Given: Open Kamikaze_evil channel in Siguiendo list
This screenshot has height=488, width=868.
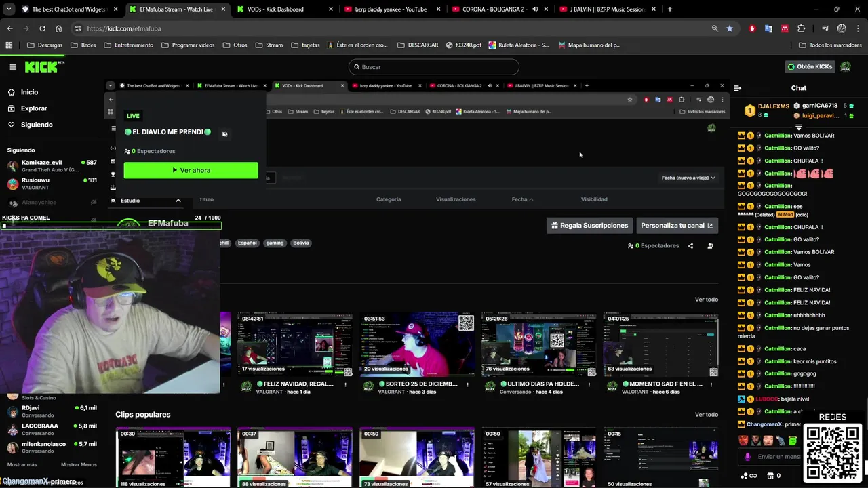Looking at the screenshot, I should tap(52, 165).
